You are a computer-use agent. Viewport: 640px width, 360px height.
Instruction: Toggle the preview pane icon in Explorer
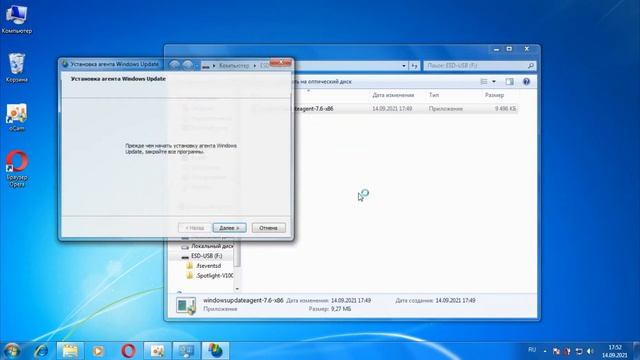(509, 82)
